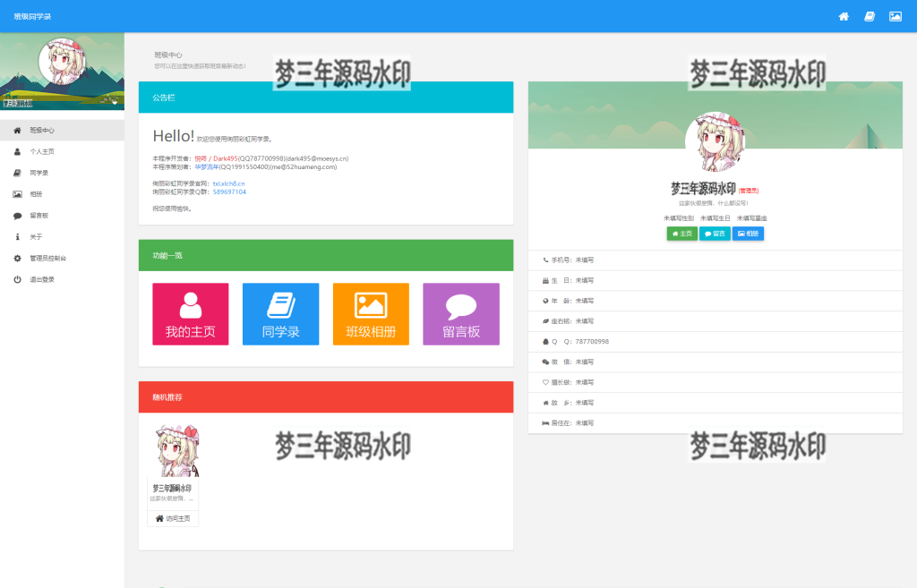Click 未填写星座 text on profile

[752, 218]
